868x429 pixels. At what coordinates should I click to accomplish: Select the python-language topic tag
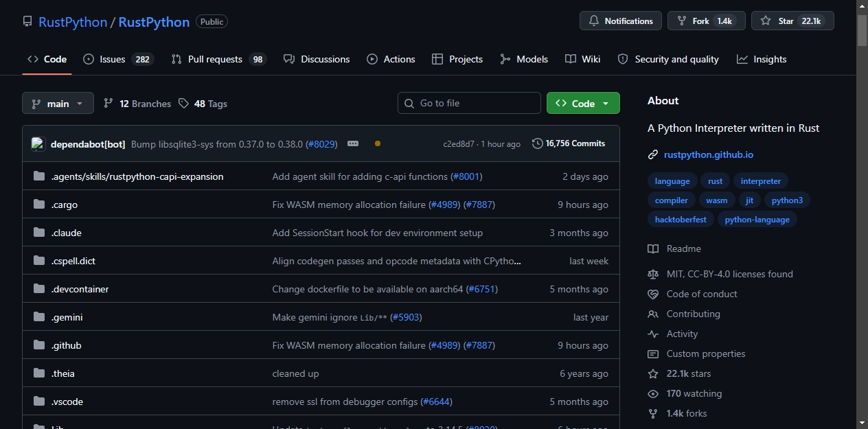(757, 220)
